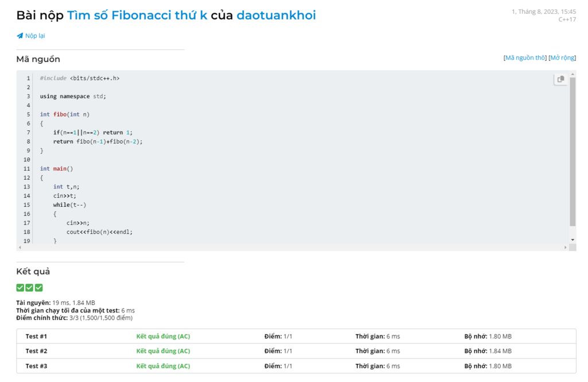Click Mở rộng to expand the code
588x382 pixels.
point(562,57)
